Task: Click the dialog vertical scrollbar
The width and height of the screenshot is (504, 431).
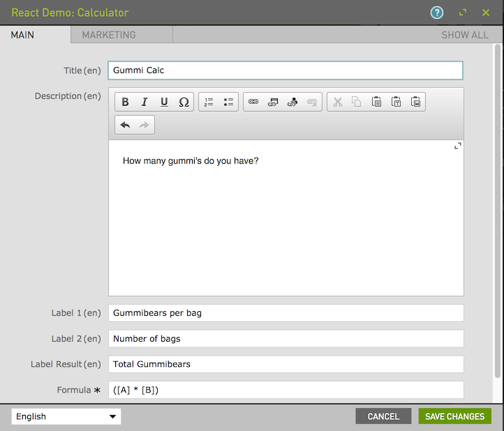Action: click(x=498, y=211)
